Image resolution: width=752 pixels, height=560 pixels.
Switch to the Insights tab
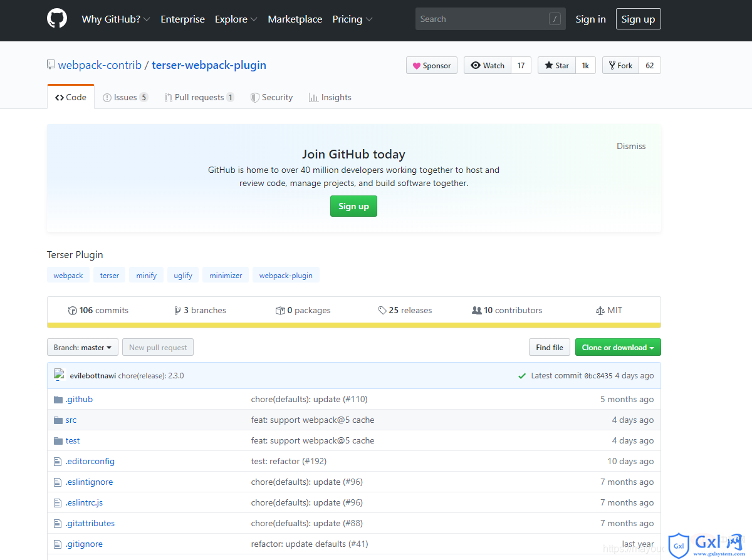(x=330, y=97)
